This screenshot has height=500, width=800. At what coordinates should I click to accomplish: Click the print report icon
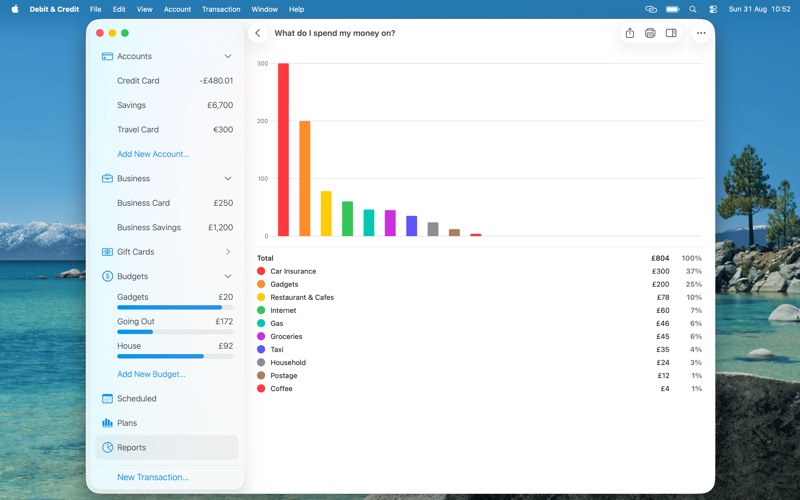coord(650,33)
